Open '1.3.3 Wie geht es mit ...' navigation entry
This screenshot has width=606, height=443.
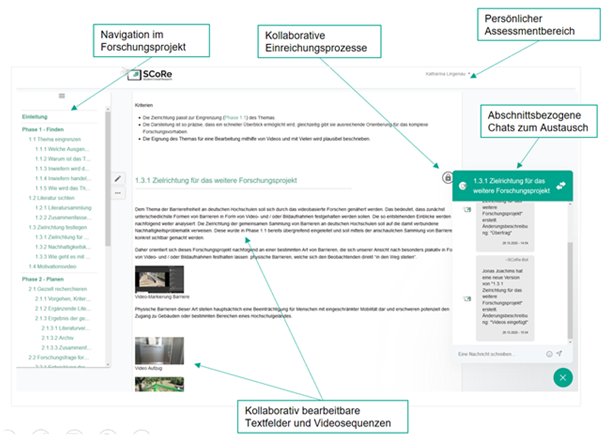point(63,257)
